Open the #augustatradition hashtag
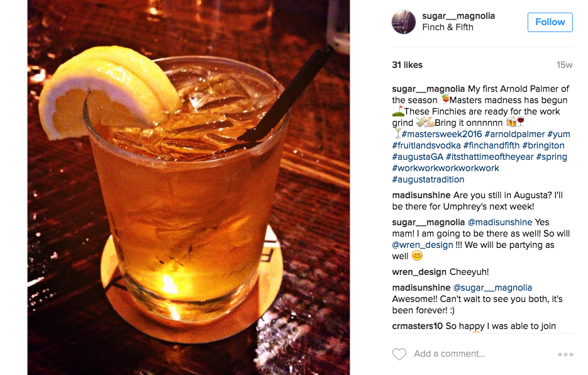 click(428, 179)
